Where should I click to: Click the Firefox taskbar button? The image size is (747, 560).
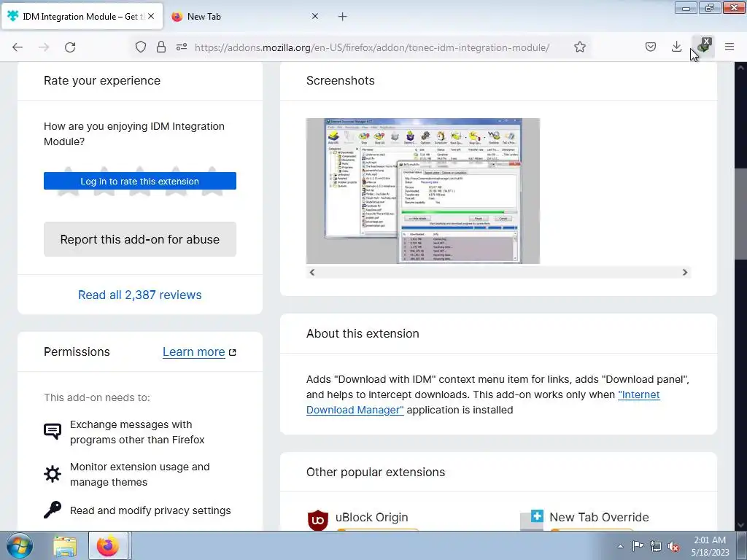pyautogui.click(x=108, y=545)
